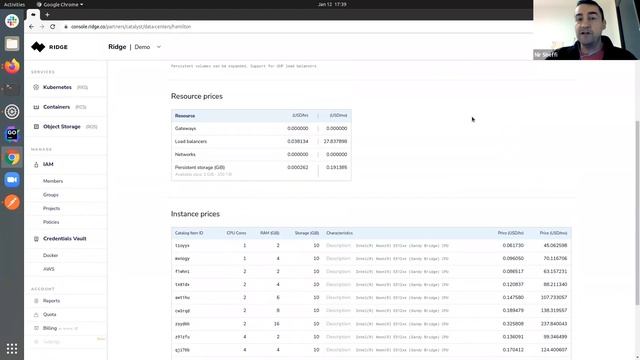Screen dimensions: 640x360
Task: Click the Catalog Item ID column header
Action: (189, 233)
